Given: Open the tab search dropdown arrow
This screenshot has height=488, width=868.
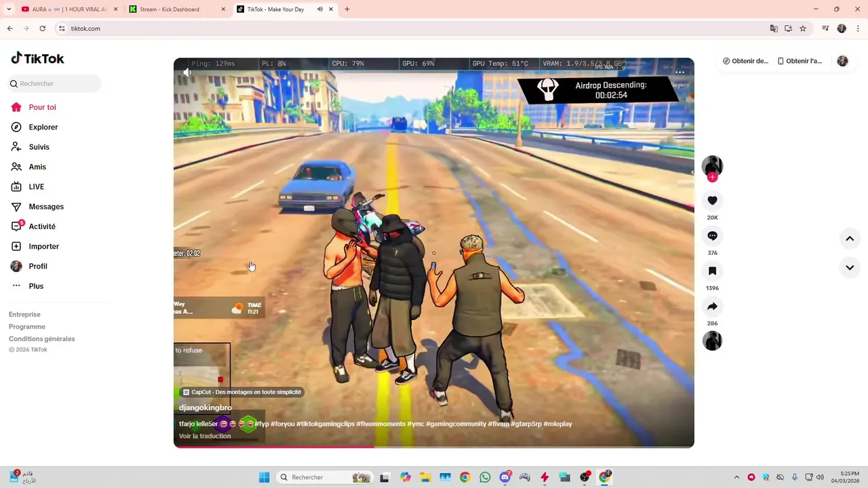Looking at the screenshot, I should tap(9, 9).
